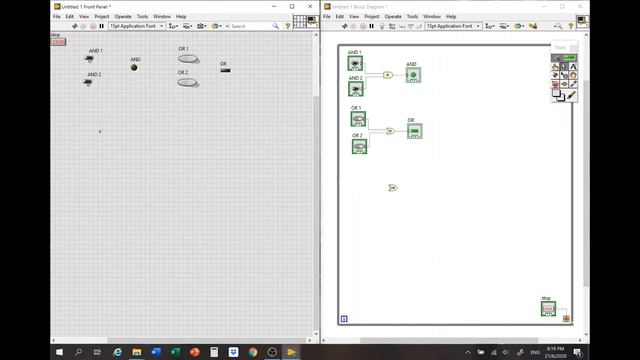Abort Execution in the Front Panel toolbar
640x360 pixels.
tap(93, 26)
